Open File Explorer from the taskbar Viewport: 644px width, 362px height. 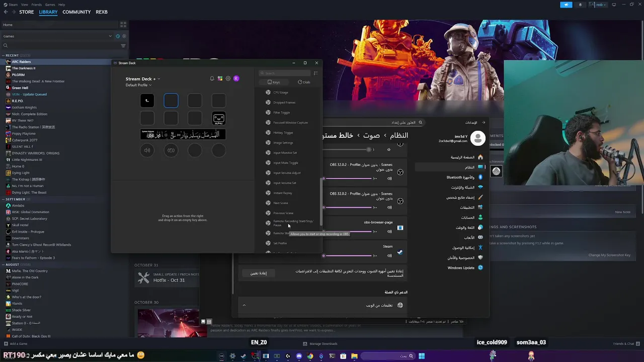click(x=354, y=356)
